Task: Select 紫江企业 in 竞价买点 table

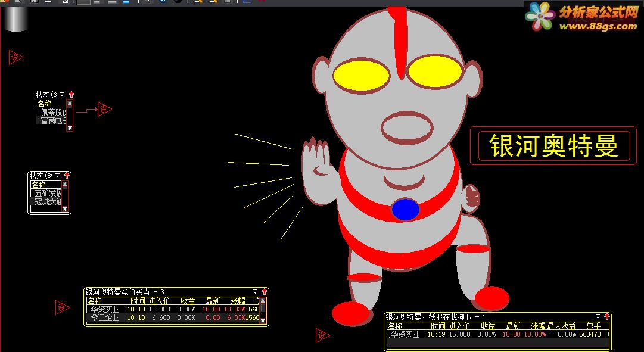Action: pos(105,317)
